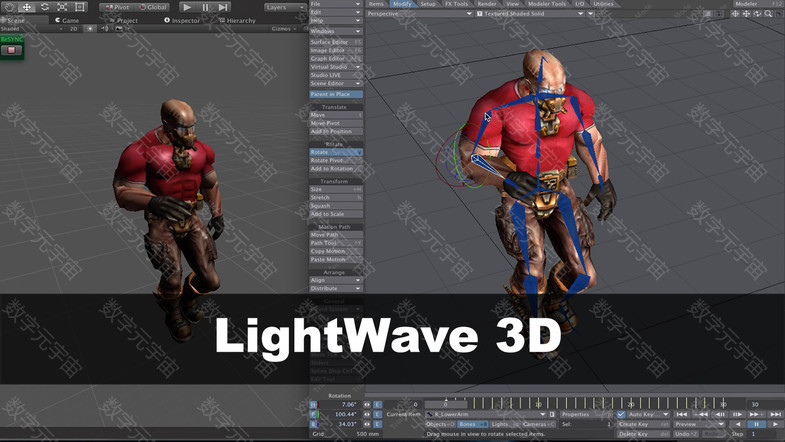Viewport: 785px width, 442px height.
Task: Open the Windows menu dropdown
Action: click(x=335, y=31)
